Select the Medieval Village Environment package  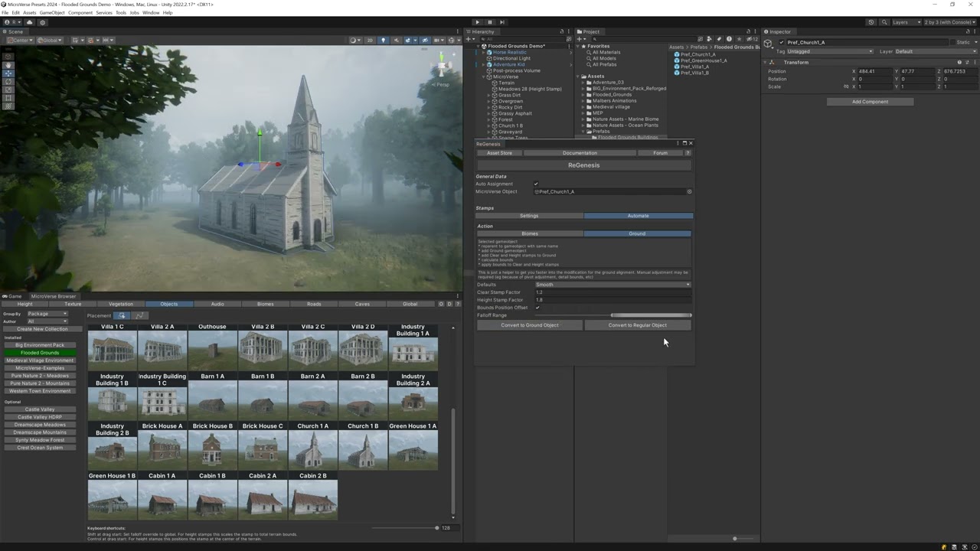(x=40, y=360)
